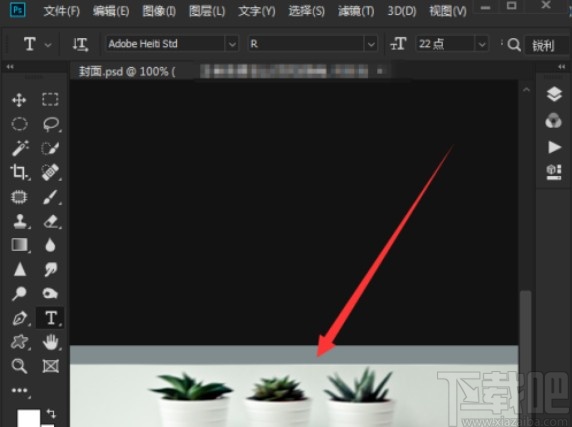
Task: Click the white foreground color swatch
Action: [x=28, y=418]
